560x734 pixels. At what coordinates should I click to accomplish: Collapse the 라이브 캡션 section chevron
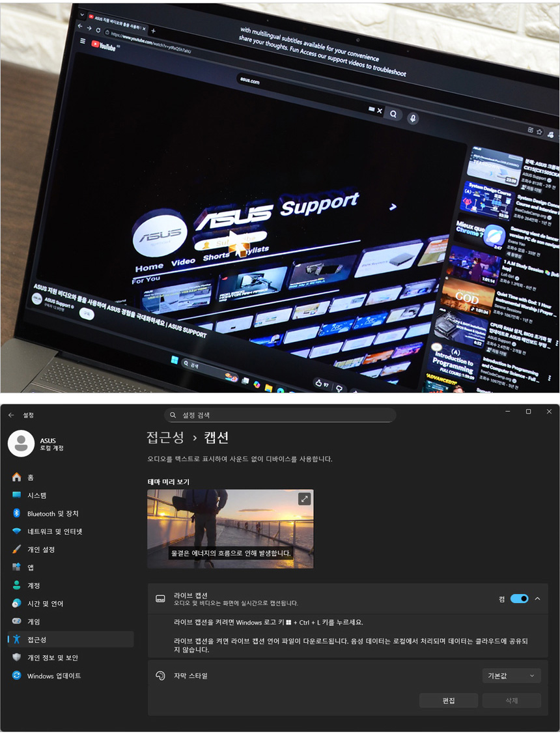tap(537, 599)
